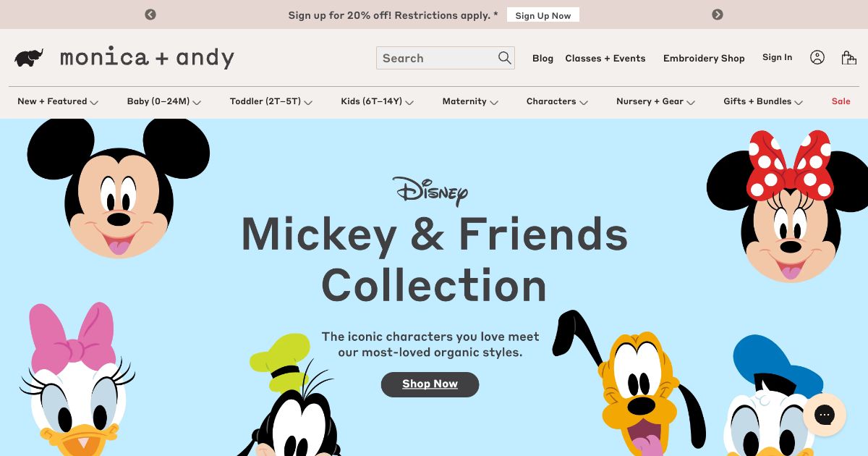Open the Blog page link

542,59
